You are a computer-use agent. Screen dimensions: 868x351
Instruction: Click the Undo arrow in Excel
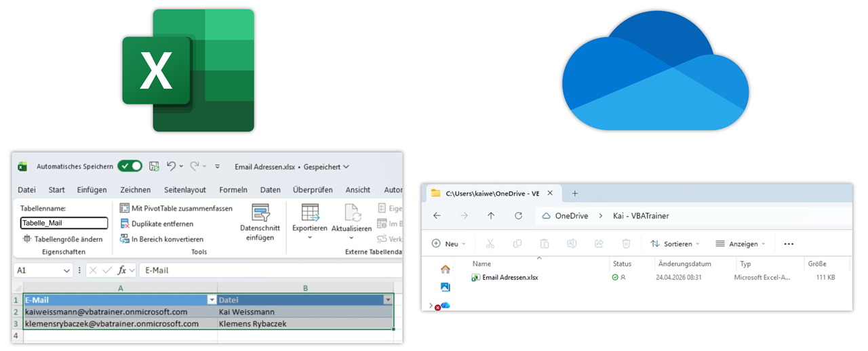(x=171, y=166)
